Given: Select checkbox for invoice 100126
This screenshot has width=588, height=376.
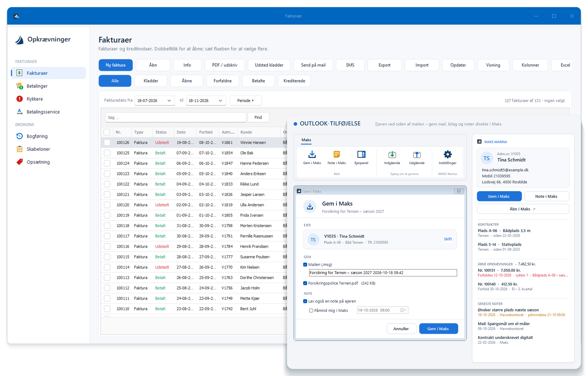Looking at the screenshot, I should point(107,143).
